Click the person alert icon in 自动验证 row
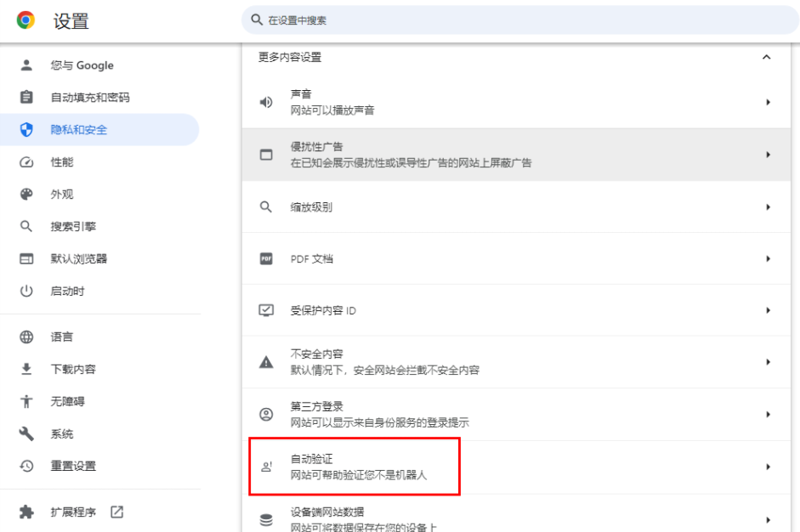The height and width of the screenshot is (532, 800). 266,467
